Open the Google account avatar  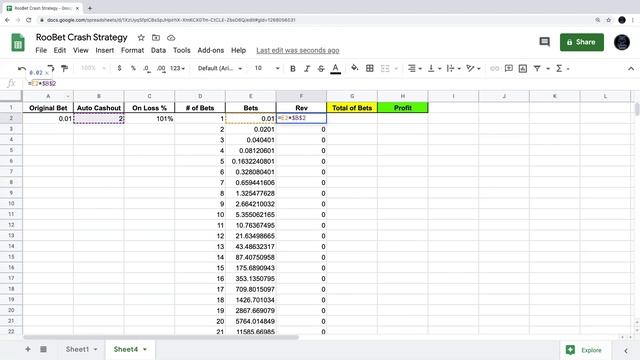[x=622, y=42]
